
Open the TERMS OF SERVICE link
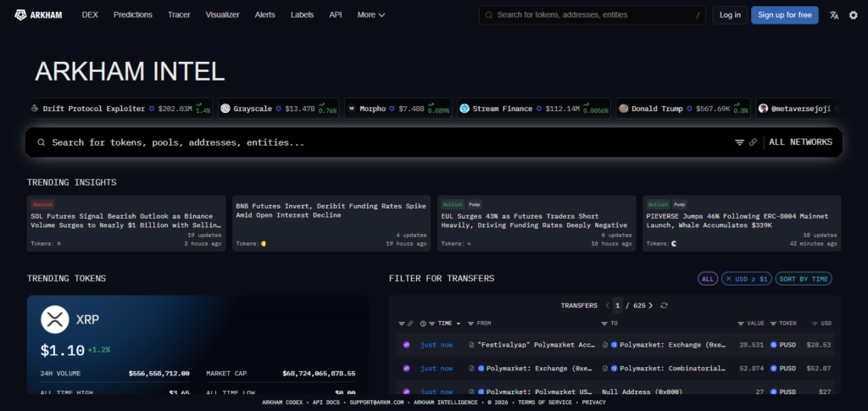coord(545,403)
